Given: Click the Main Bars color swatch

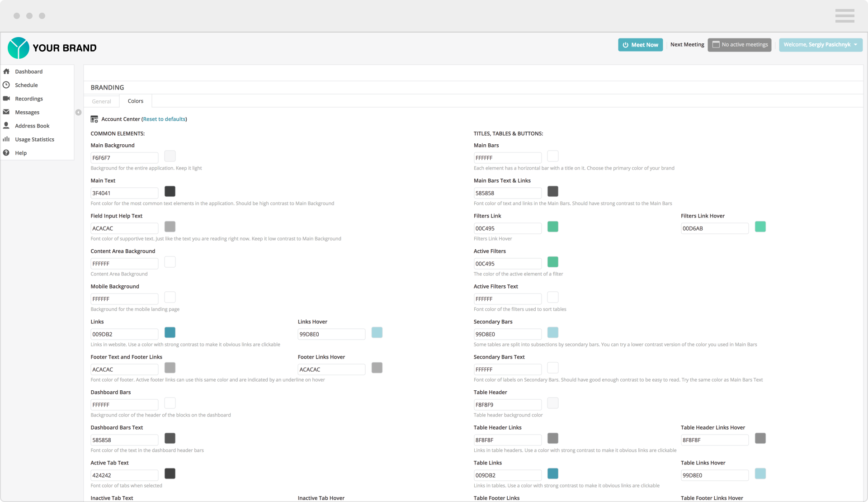Looking at the screenshot, I should point(553,156).
